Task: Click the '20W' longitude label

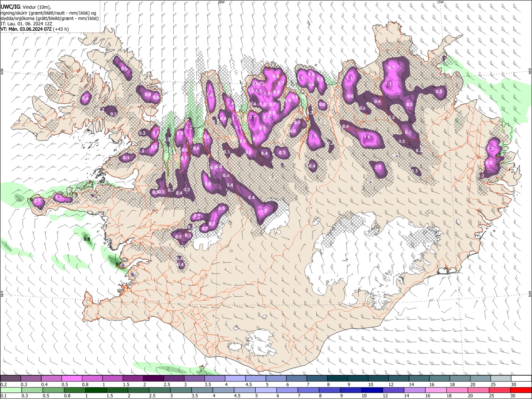Action: tap(221, 2)
